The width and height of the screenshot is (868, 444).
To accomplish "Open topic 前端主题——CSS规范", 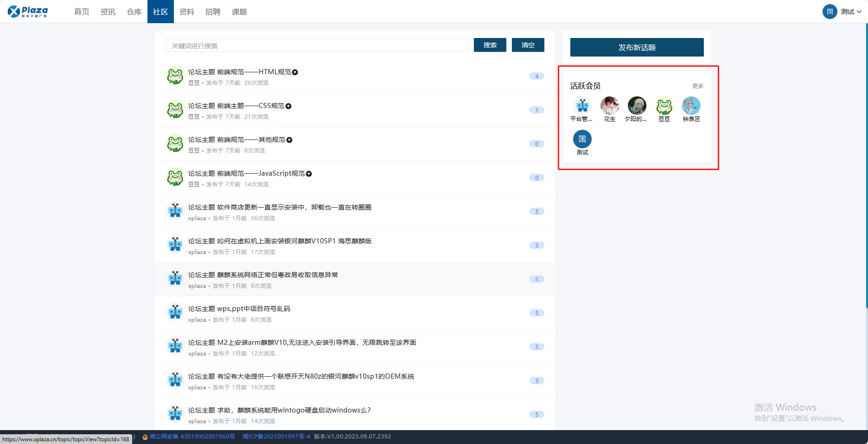I will click(250, 106).
